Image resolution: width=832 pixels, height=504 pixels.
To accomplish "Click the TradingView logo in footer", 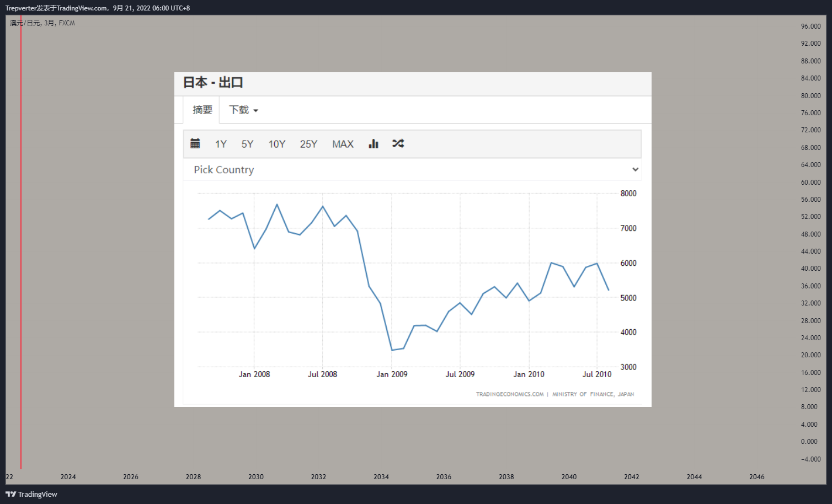I will pos(31,494).
